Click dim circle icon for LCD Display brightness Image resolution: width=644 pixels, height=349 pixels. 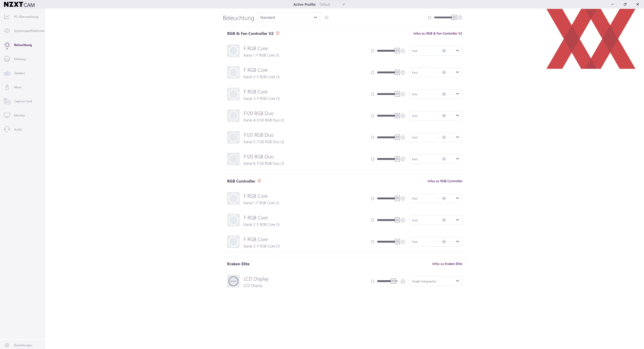point(373,281)
